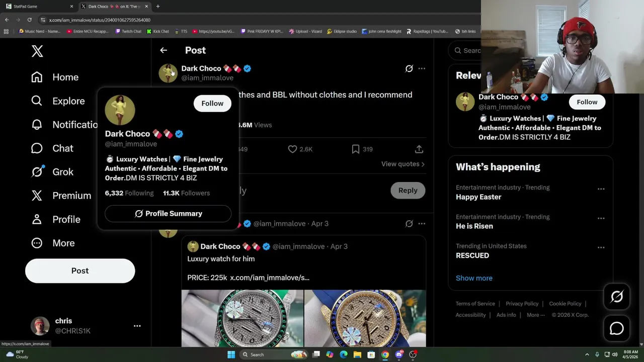Open the floating chat messages button
This screenshot has width=644, height=362.
pyautogui.click(x=617, y=328)
